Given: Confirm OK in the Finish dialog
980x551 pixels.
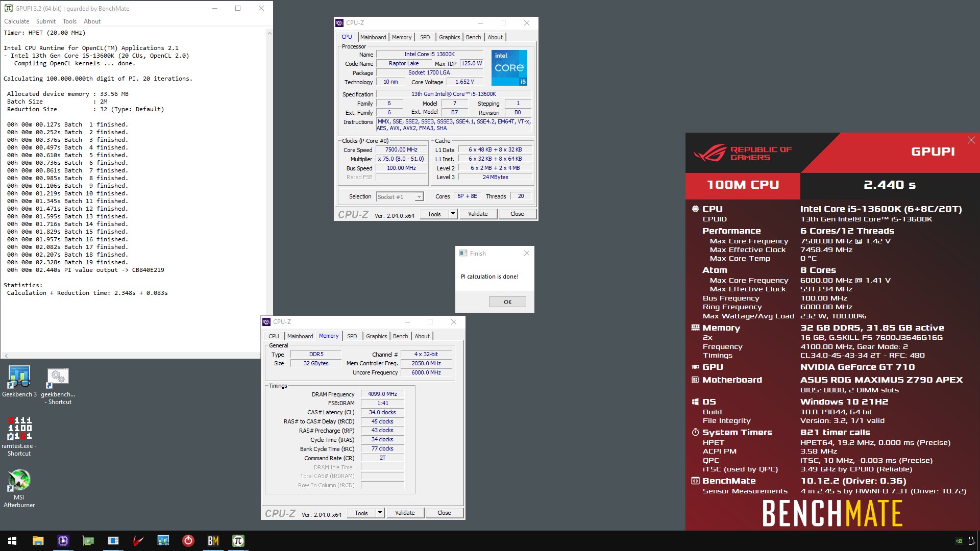Looking at the screenshot, I should (x=507, y=302).
